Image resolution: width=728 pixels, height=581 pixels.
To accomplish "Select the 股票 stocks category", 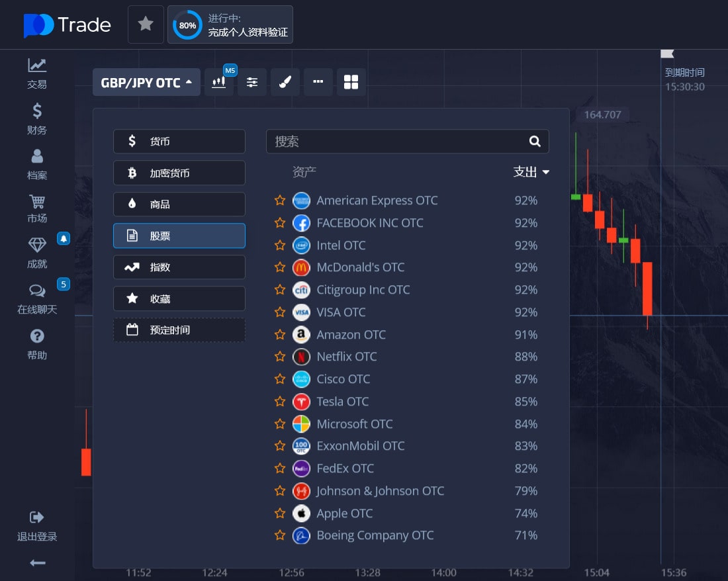I will pyautogui.click(x=179, y=236).
